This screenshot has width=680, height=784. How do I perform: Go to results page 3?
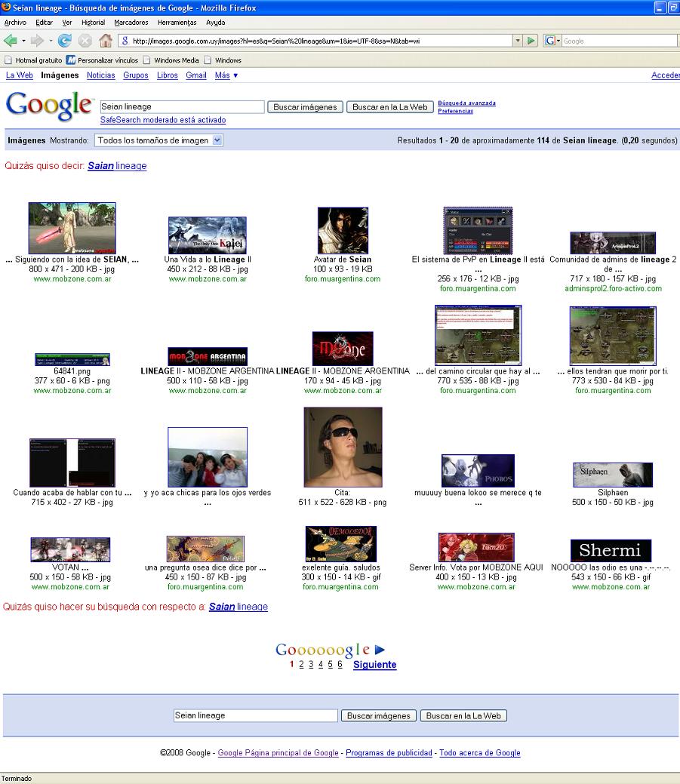point(310,665)
